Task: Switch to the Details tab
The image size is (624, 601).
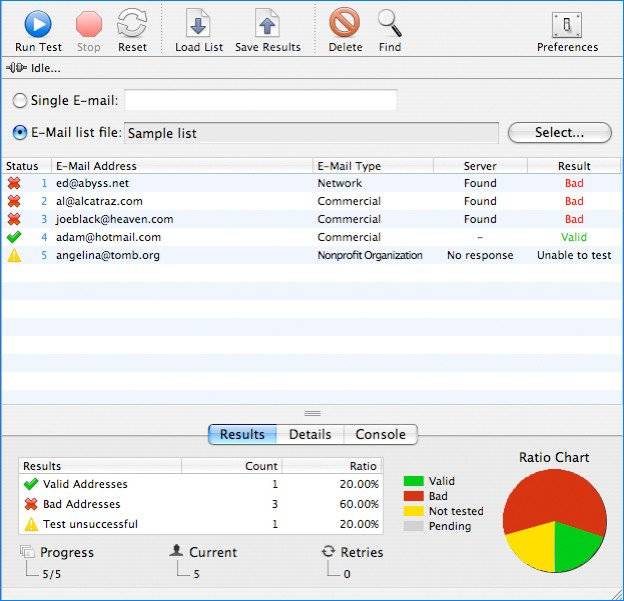Action: tap(310, 434)
